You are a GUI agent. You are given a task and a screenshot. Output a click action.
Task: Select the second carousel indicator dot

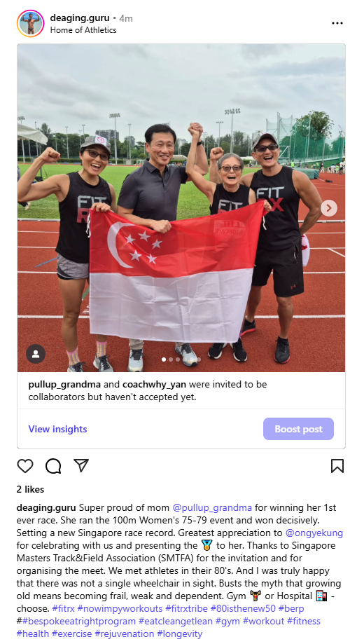pos(171,359)
